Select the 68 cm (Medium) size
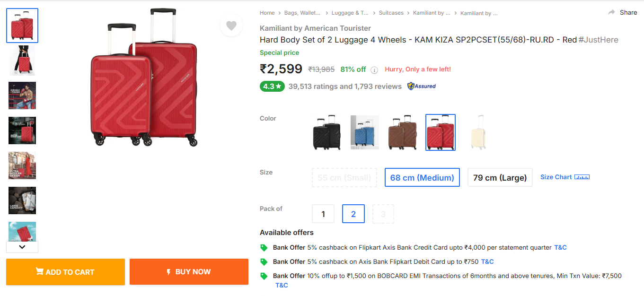The width and height of the screenshot is (644, 296). (x=422, y=178)
